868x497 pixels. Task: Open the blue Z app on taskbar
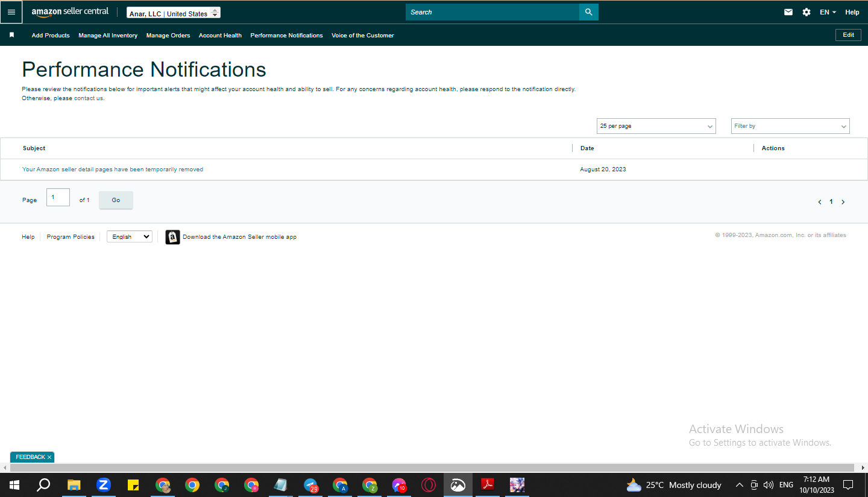pyautogui.click(x=104, y=485)
